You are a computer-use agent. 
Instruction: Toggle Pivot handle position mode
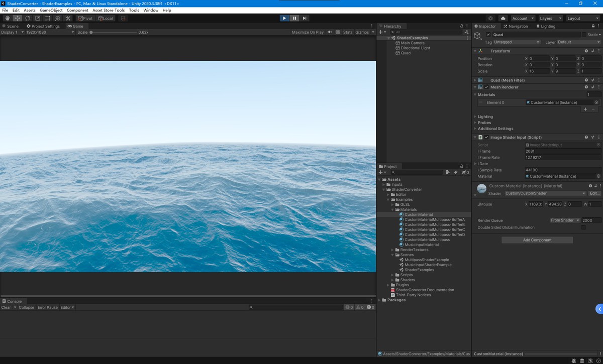click(x=85, y=18)
